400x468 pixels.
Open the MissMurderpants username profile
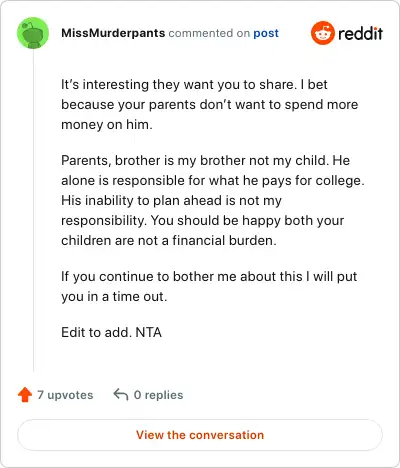113,33
